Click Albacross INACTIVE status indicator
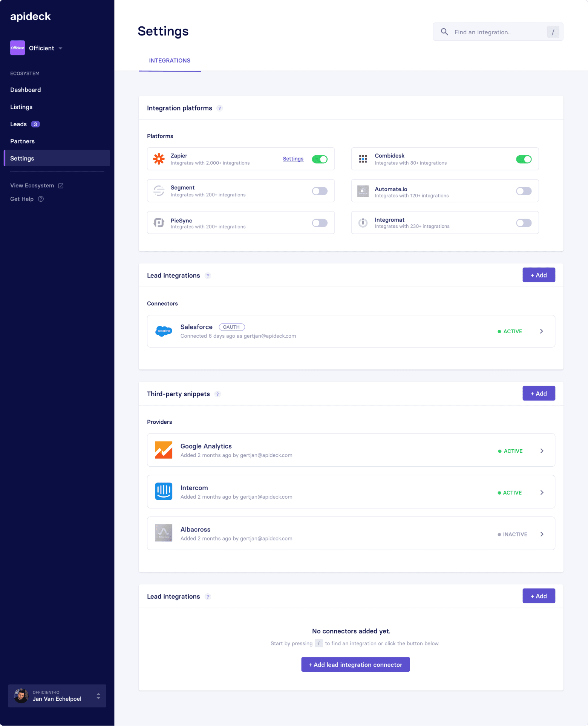Image resolution: width=588 pixels, height=726 pixels. [513, 535]
